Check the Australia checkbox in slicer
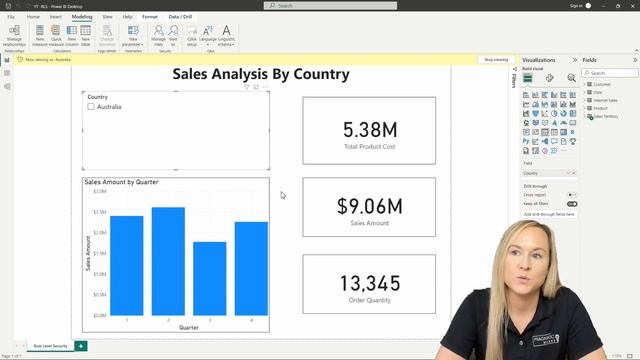The height and width of the screenshot is (360, 640). [91, 107]
